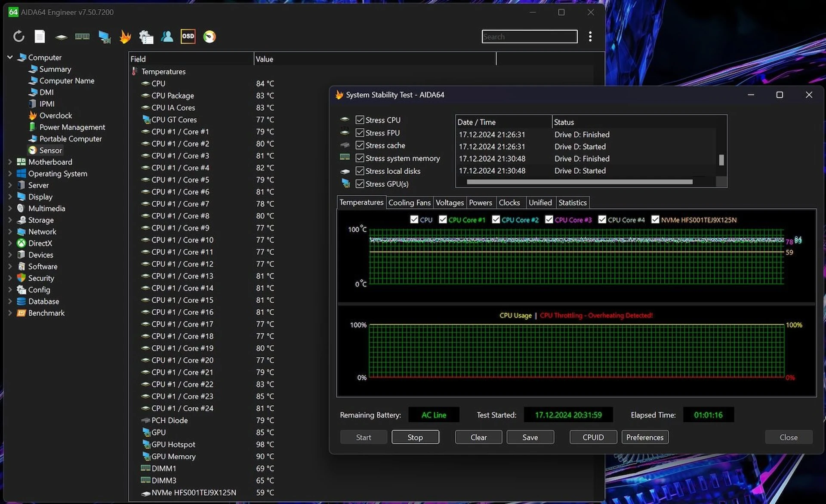Open the memory benchmark toolbar icon
The image size is (826, 504).
coord(82,37)
